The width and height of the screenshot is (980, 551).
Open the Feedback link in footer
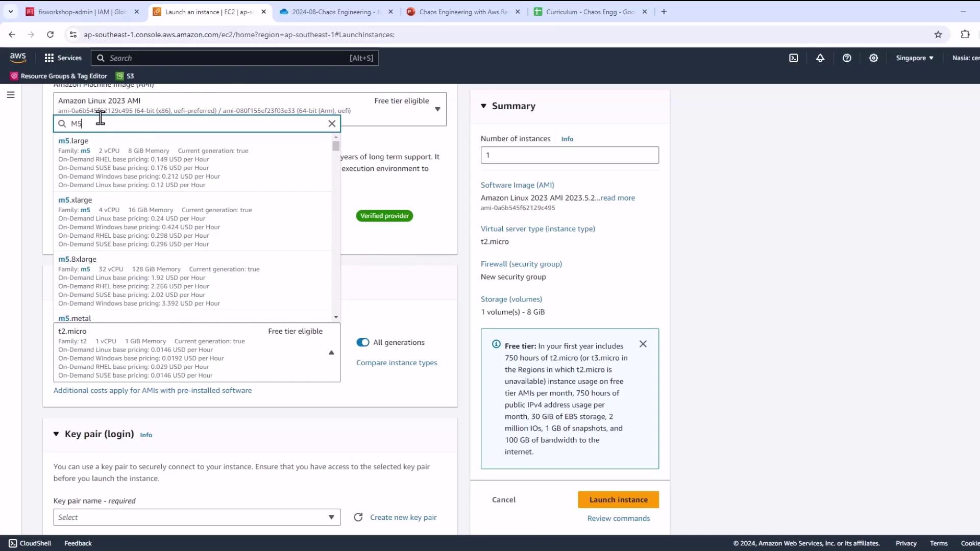pos(78,543)
